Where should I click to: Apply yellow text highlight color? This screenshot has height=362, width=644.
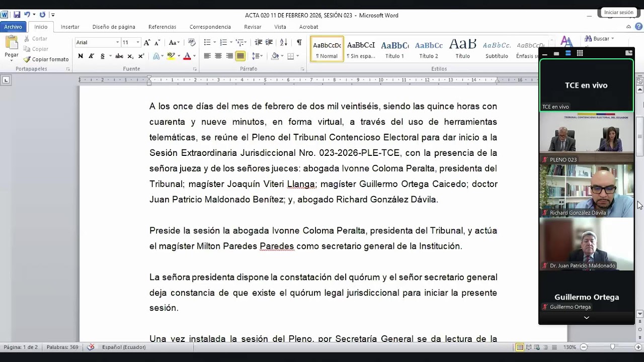coord(171,56)
